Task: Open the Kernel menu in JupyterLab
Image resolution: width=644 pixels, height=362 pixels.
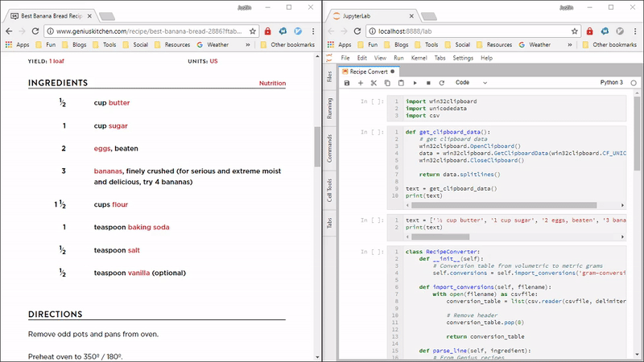Action: (419, 58)
